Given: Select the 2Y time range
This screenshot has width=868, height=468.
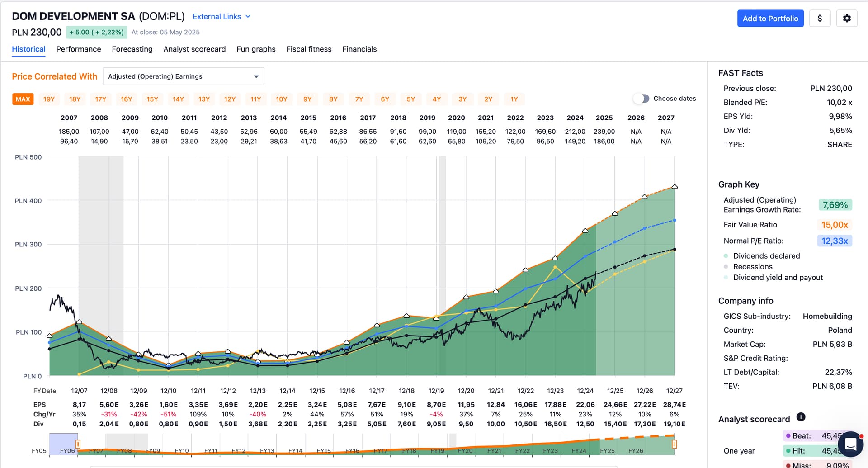Looking at the screenshot, I should tap(488, 99).
